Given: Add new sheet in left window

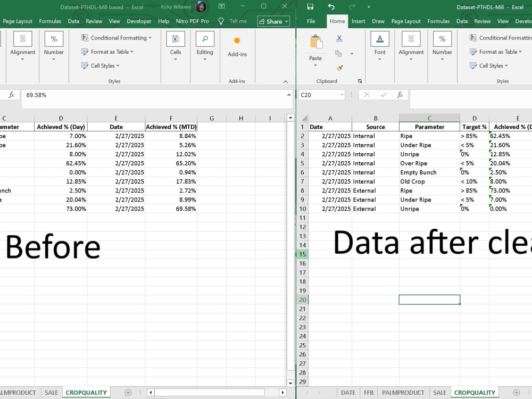Looking at the screenshot, I should tap(128, 393).
